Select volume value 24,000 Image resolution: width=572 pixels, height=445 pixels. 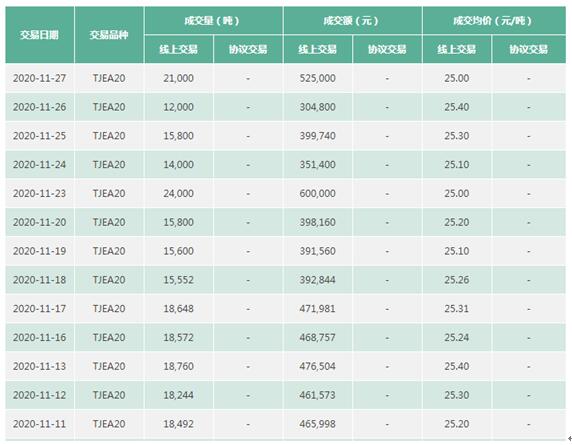click(x=178, y=193)
